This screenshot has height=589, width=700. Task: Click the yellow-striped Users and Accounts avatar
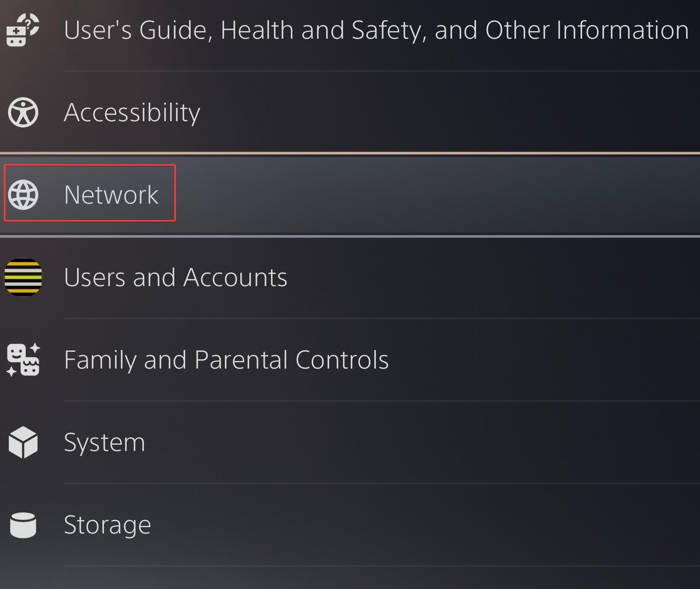point(23,277)
